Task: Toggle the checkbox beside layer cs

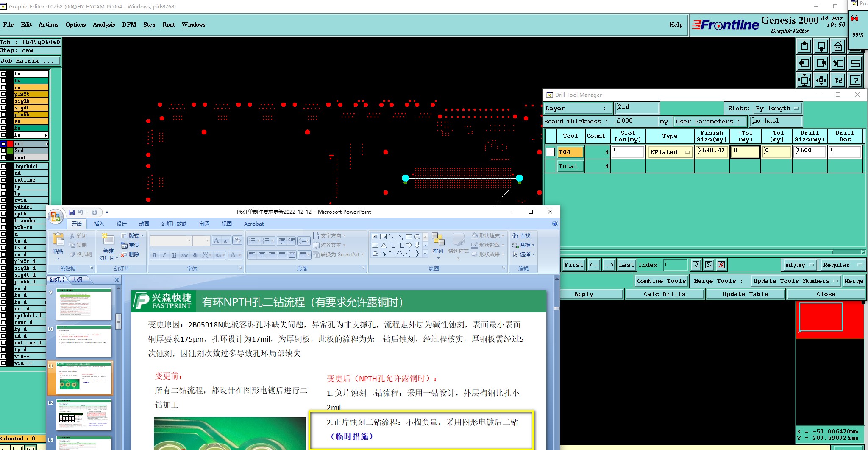Action: [3, 87]
